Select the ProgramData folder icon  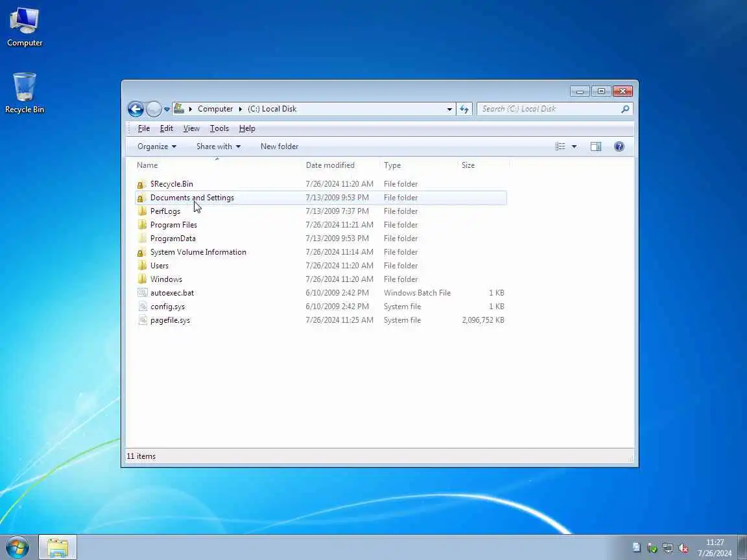[x=142, y=239]
